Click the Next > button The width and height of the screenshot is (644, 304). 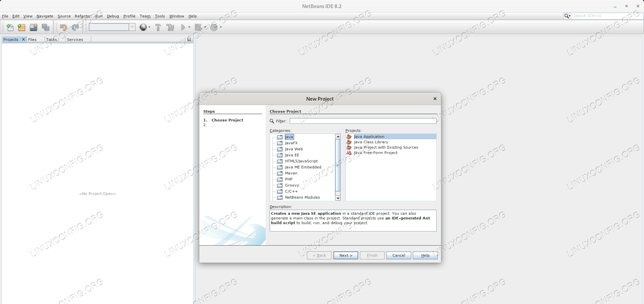coord(346,255)
